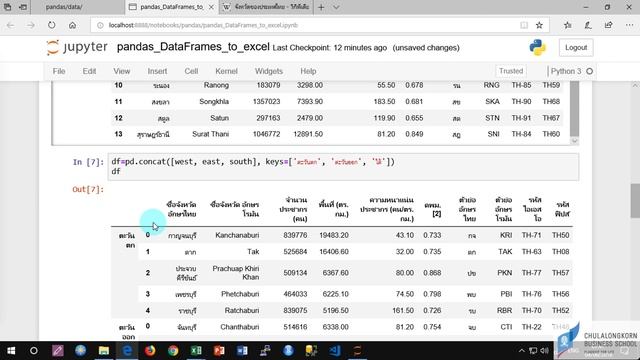Open Visual Studio Code from taskbar

tap(335, 351)
